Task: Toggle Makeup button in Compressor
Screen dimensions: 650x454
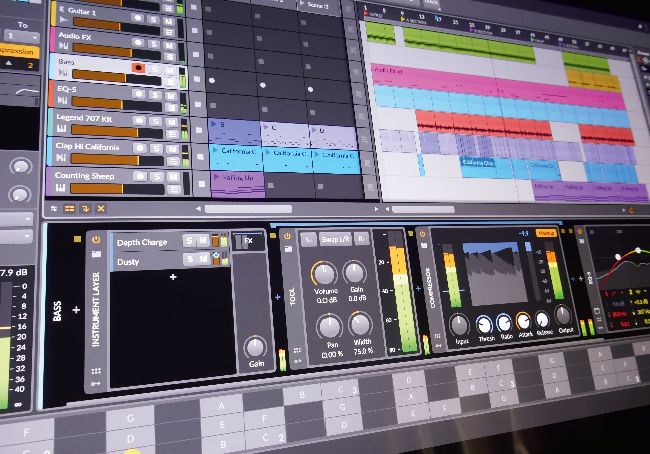Action: click(546, 233)
